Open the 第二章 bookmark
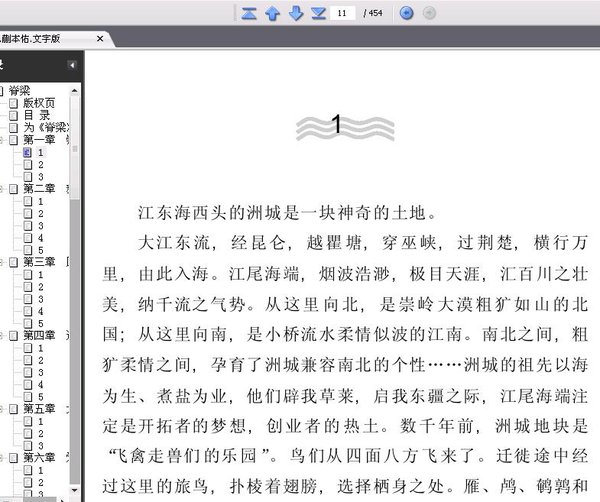The width and height of the screenshot is (600, 502). coord(39,189)
